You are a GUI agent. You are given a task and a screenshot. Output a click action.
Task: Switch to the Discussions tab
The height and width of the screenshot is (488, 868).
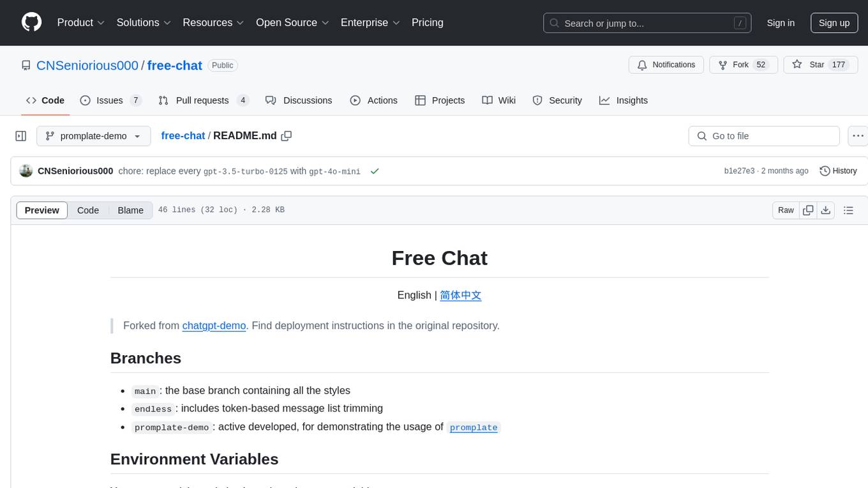[x=299, y=100]
